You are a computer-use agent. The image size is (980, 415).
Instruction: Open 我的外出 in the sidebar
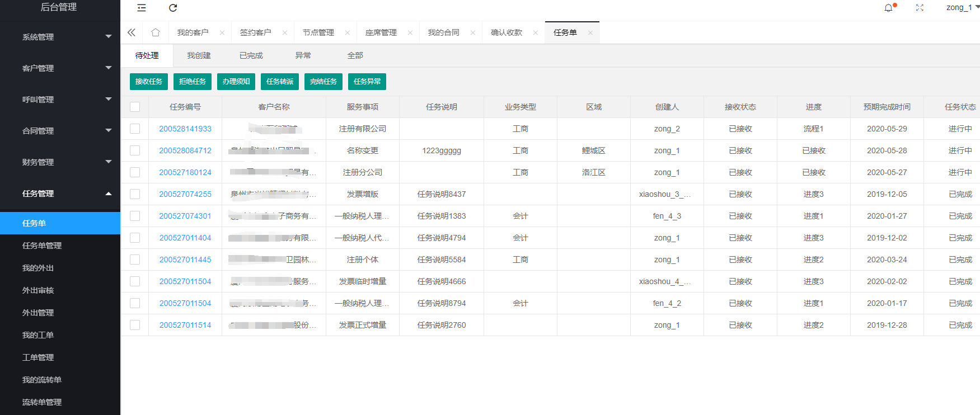[x=60, y=268]
